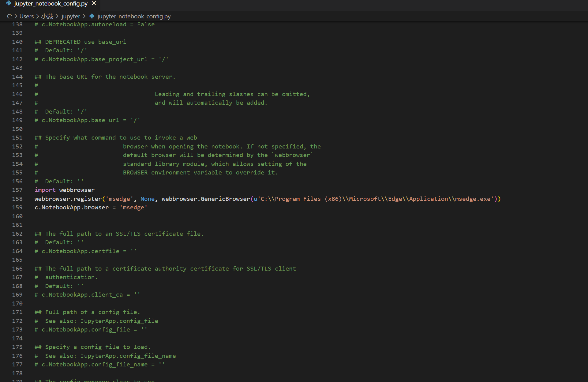Click the 'import' keyword on line 157
The image size is (588, 382).
(x=45, y=190)
